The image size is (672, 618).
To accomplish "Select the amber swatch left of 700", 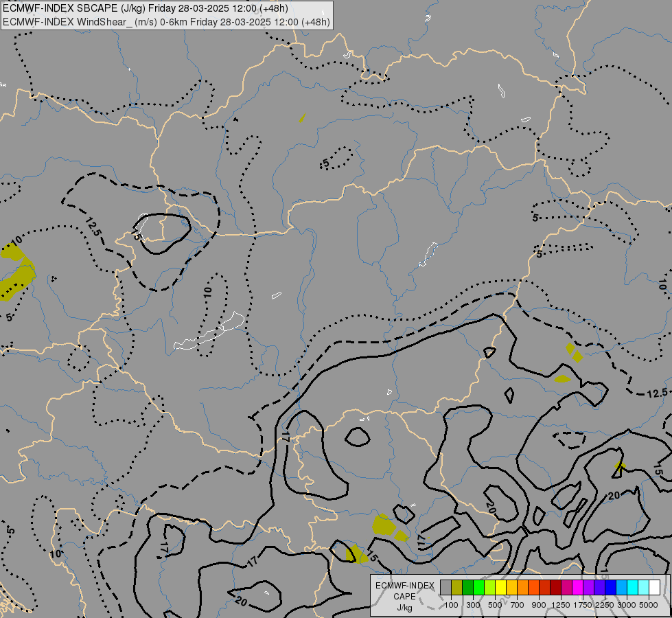I will (x=511, y=588).
